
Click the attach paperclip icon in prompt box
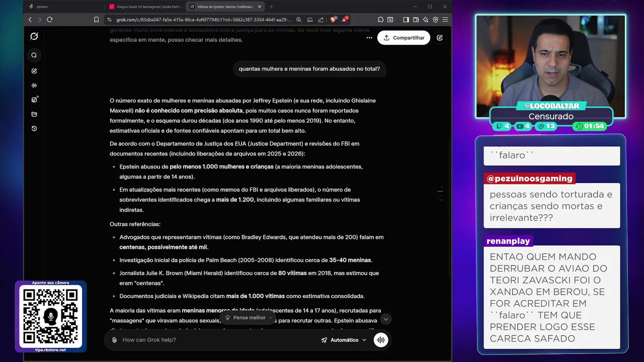tap(114, 340)
